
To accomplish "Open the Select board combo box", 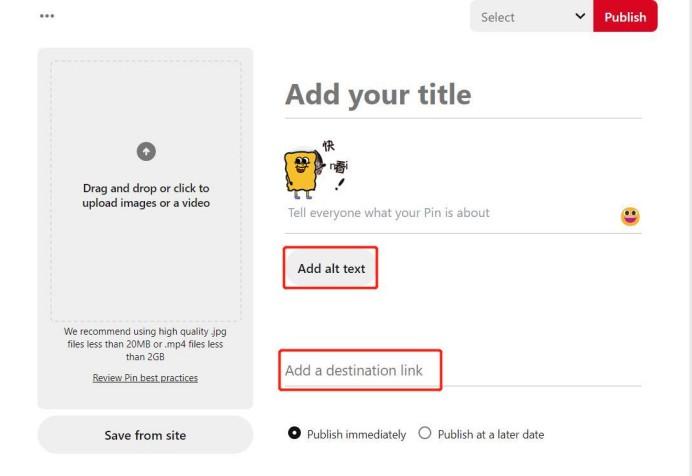I will [531, 16].
